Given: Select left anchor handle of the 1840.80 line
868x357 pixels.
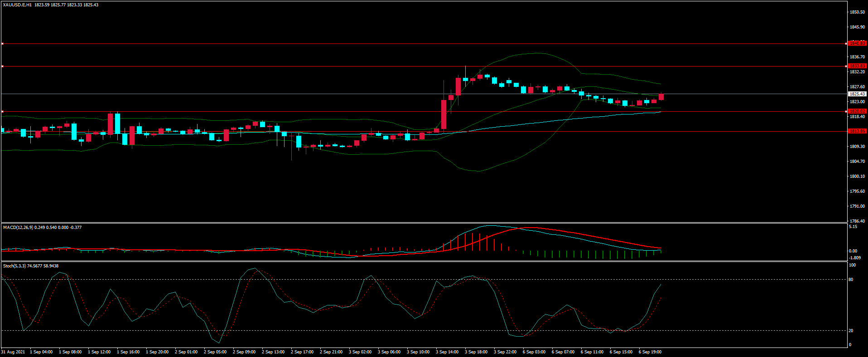Looking at the screenshot, I should click(2, 44).
